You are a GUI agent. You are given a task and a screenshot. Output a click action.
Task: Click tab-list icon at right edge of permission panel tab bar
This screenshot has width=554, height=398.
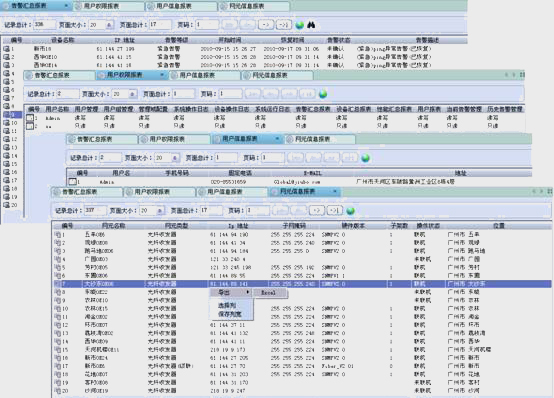click(x=522, y=75)
